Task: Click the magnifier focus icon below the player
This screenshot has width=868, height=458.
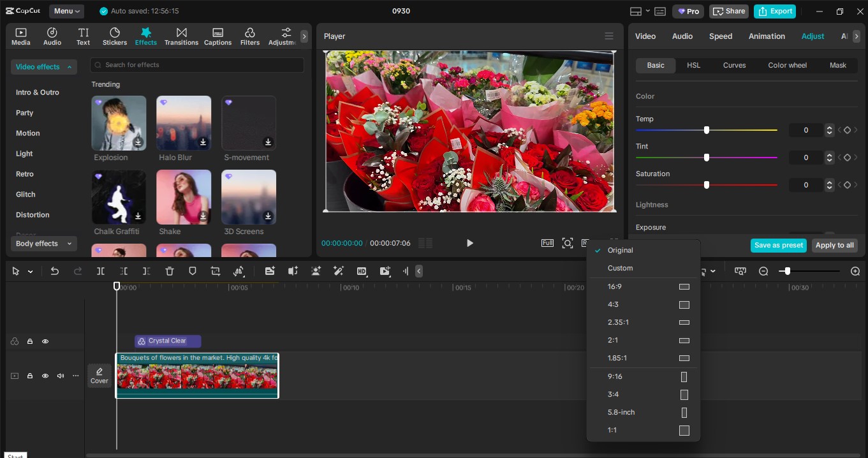Action: [568, 243]
